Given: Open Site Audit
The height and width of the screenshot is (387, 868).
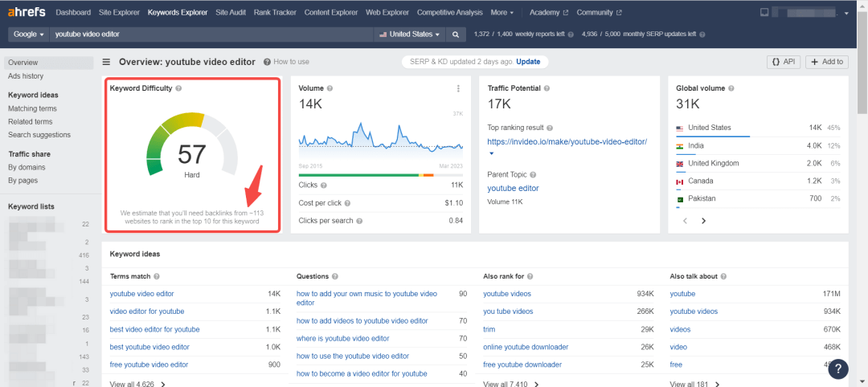Looking at the screenshot, I should pos(231,12).
